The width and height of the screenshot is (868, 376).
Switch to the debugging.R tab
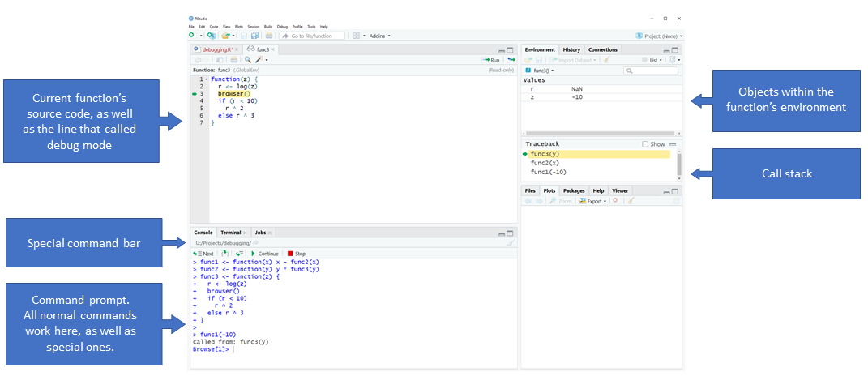tap(217, 50)
